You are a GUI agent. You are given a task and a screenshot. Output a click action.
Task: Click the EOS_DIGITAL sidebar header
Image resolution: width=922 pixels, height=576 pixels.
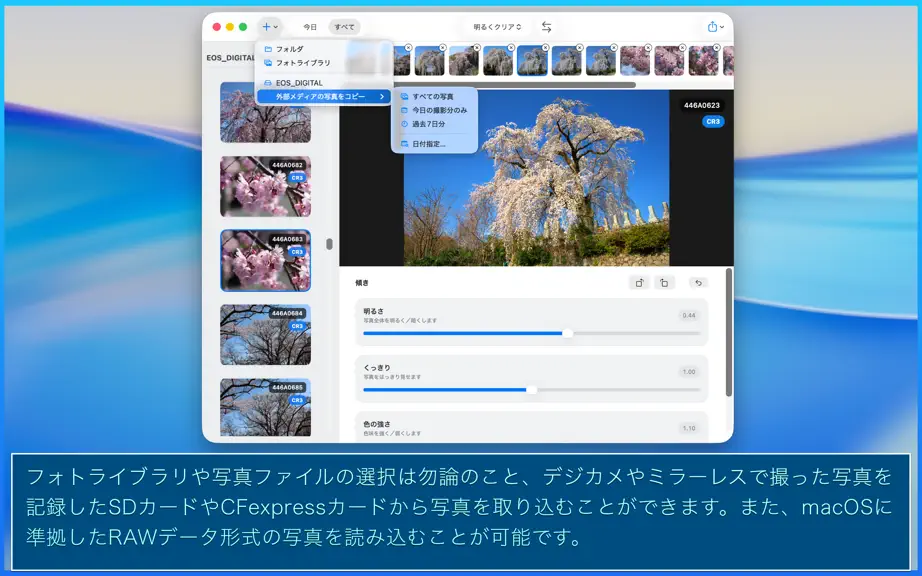(x=230, y=58)
